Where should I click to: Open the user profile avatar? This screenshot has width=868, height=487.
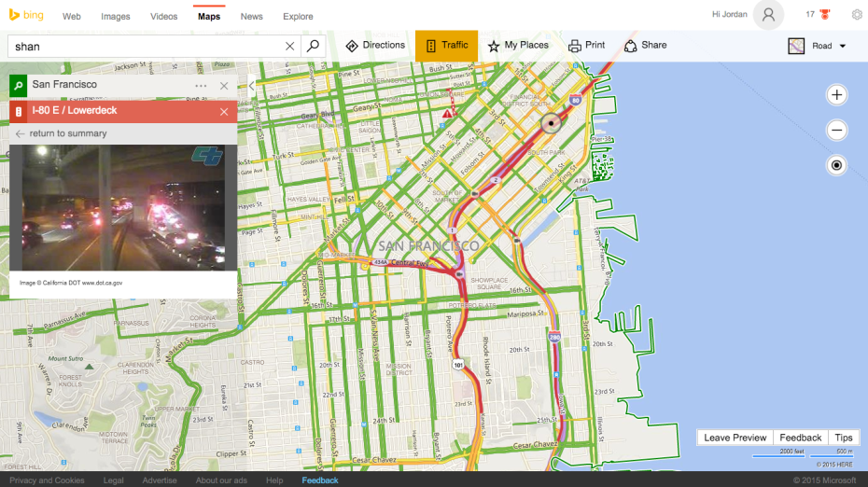pyautogui.click(x=768, y=15)
